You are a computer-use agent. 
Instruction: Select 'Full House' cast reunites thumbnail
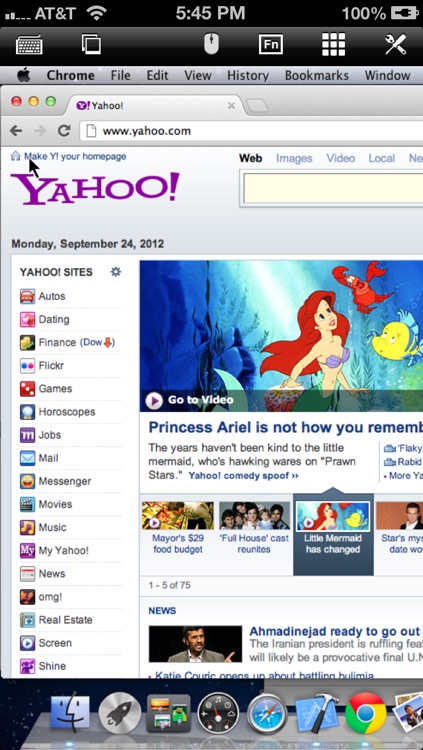[254, 528]
